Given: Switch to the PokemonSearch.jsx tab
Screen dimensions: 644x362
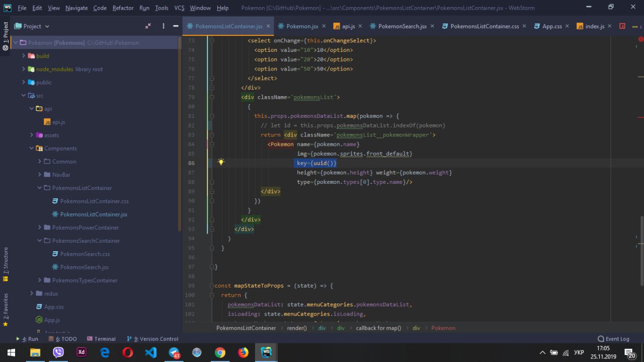Looking at the screenshot, I should [402, 26].
